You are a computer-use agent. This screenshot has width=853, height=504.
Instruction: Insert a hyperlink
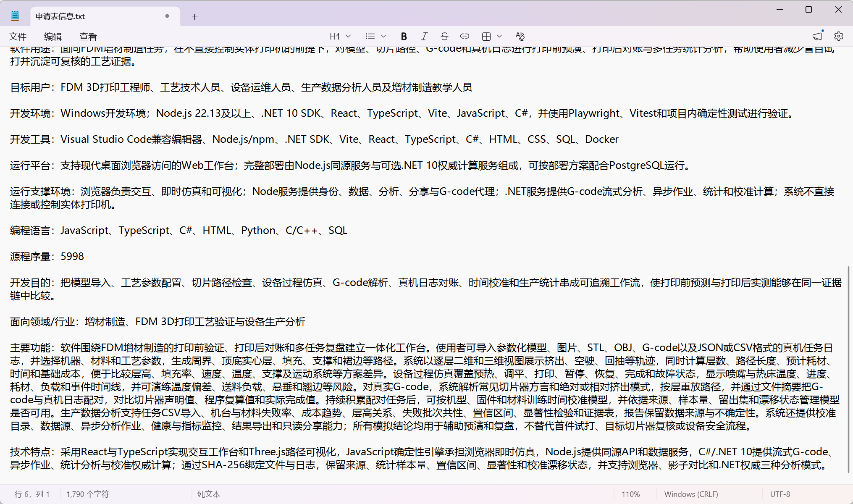pyautogui.click(x=465, y=37)
